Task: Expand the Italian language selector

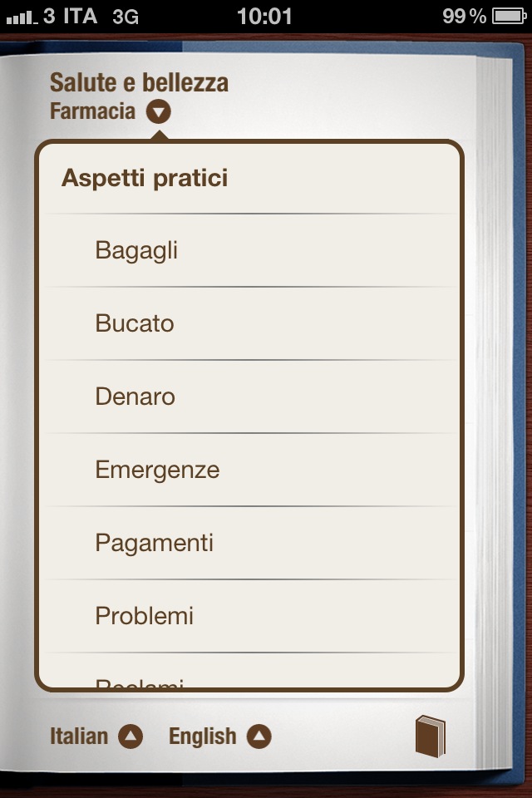Action: coord(96,736)
